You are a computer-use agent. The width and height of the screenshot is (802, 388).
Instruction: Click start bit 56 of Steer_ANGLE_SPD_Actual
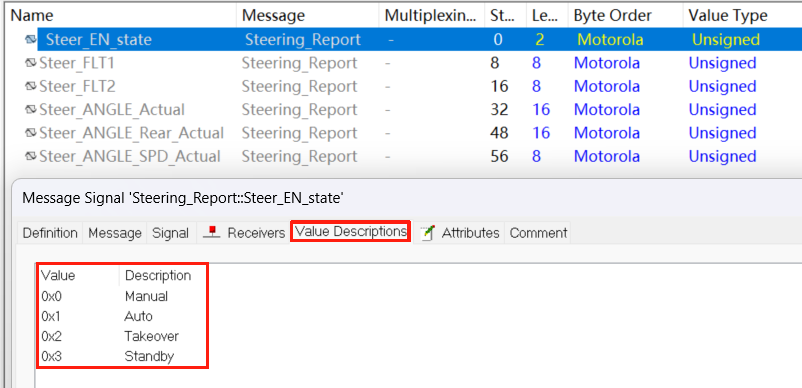click(x=499, y=156)
